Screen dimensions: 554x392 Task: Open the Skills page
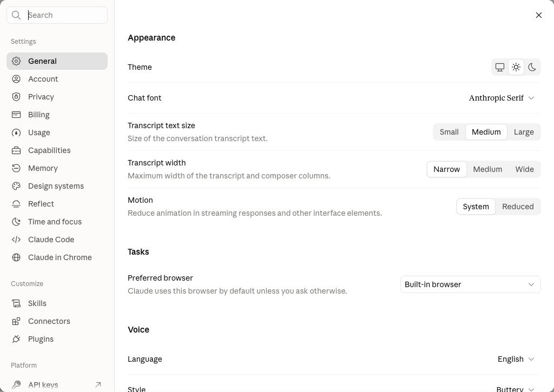point(57,303)
